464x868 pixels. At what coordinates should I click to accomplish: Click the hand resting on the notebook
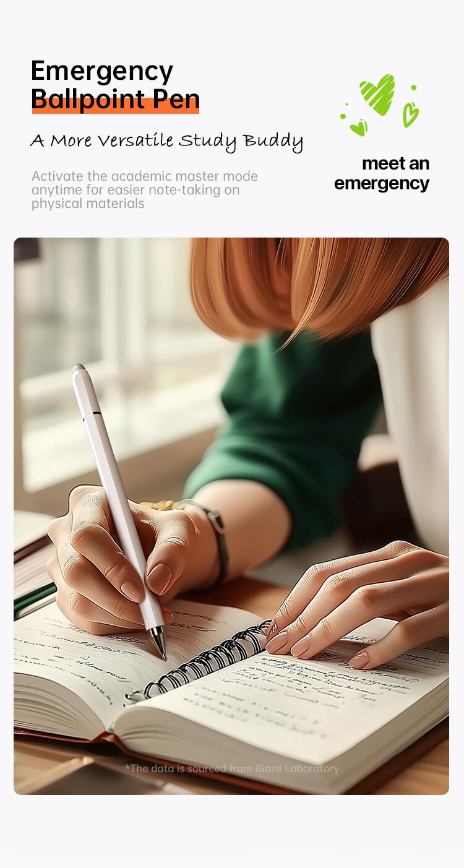pos(359,603)
